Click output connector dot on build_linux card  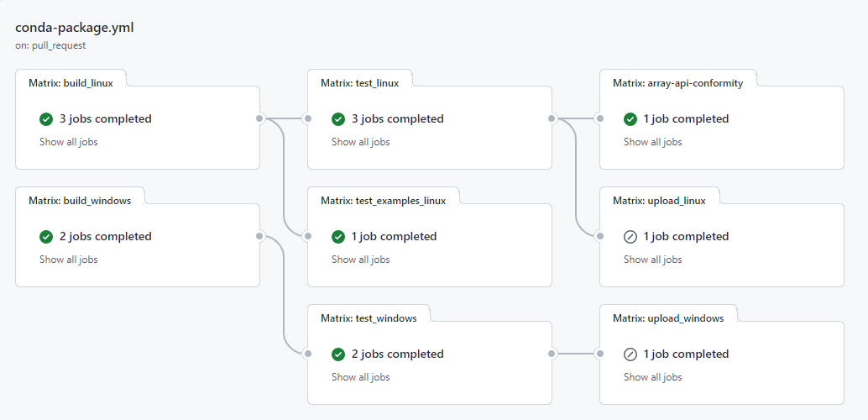coord(259,118)
